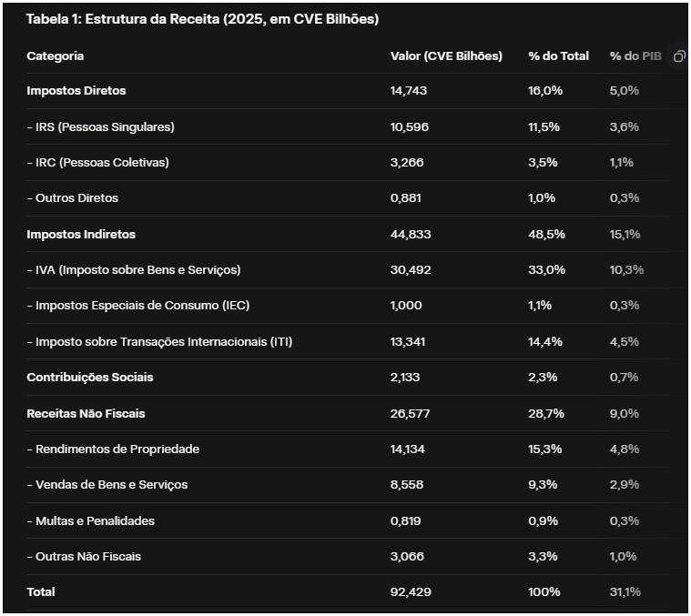Screen dimensions: 691x616
Task: Click Imposto sobre Transações Internacionais label
Action: point(159,342)
